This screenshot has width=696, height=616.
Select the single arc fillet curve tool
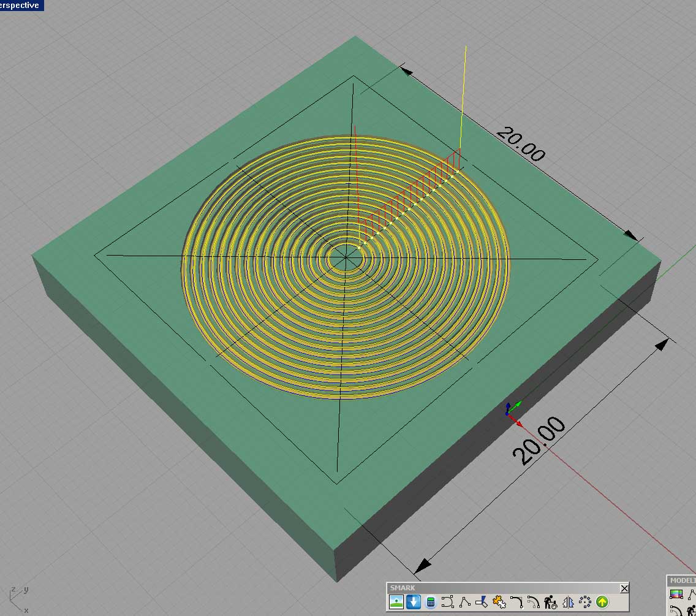click(x=516, y=602)
